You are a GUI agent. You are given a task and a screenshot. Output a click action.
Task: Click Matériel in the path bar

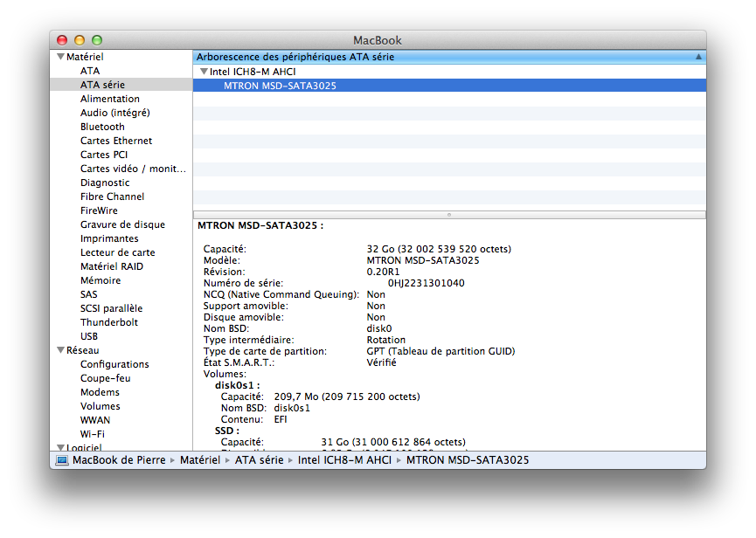(200, 460)
